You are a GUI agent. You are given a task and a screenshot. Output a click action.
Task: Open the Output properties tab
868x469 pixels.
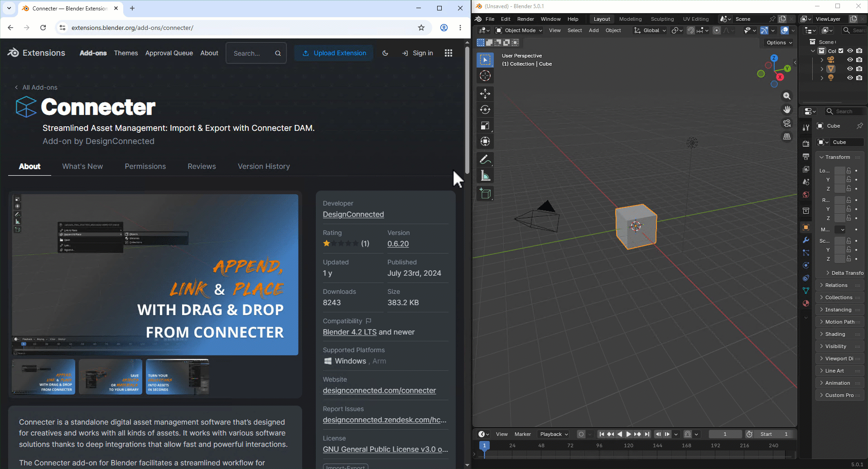coord(806,157)
